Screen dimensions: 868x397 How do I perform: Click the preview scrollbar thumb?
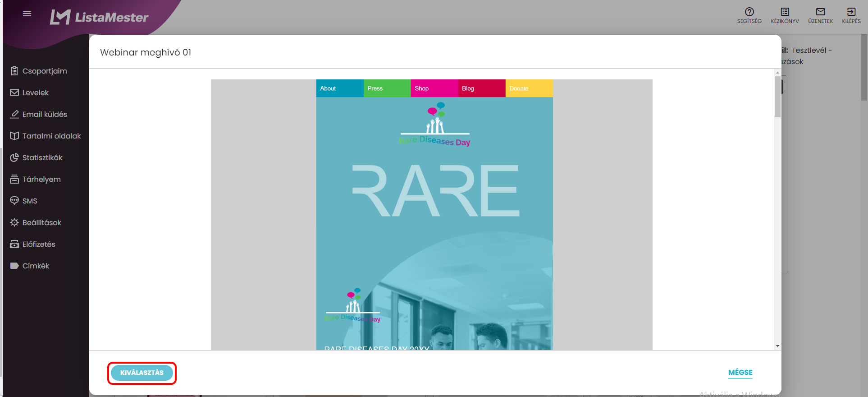(777, 97)
